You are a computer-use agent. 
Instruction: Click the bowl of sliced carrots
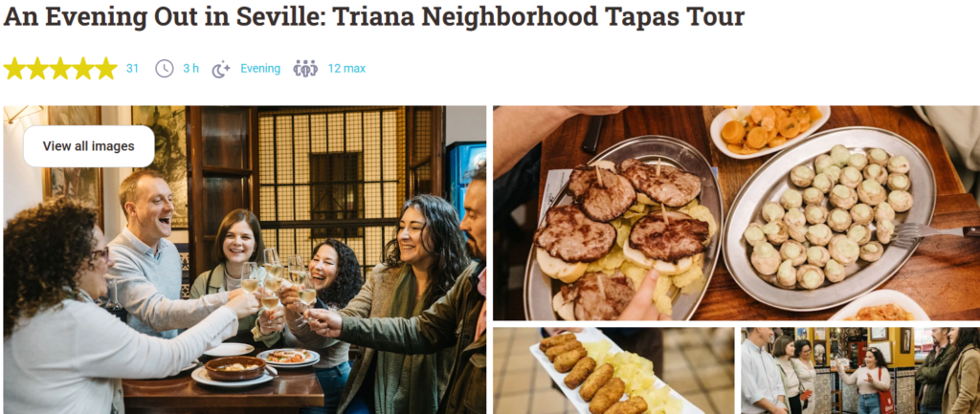pos(770,130)
